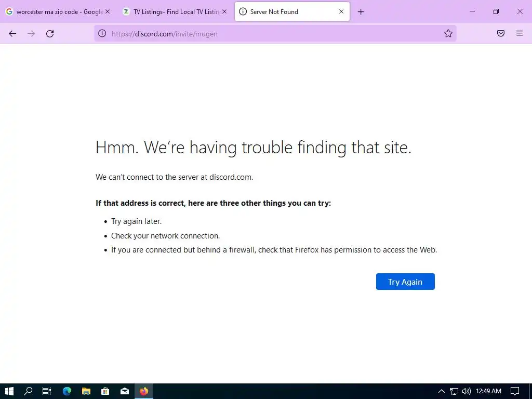The width and height of the screenshot is (532, 399).
Task: Save page to Pocket
Action: (x=501, y=33)
